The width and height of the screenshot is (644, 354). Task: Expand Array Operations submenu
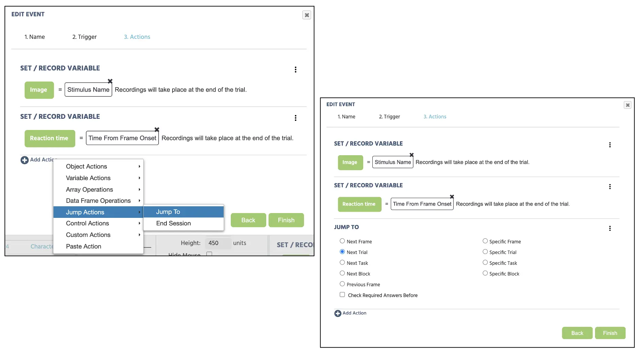pyautogui.click(x=98, y=190)
